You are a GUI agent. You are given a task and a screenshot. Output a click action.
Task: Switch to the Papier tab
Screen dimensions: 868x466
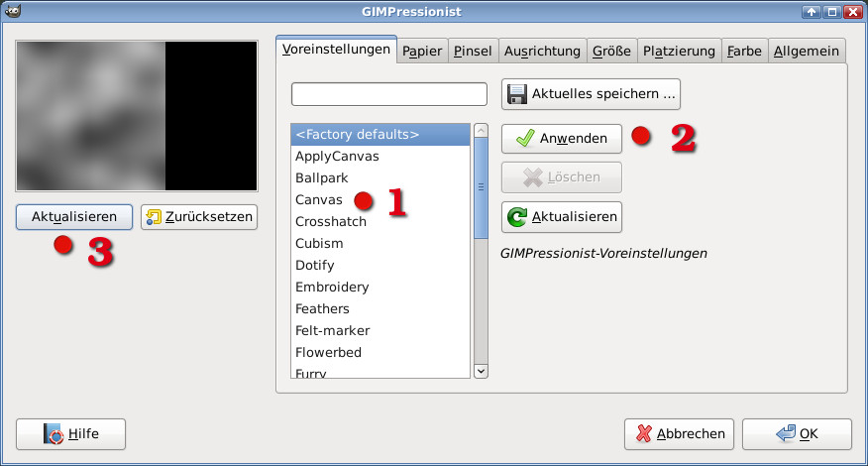pos(422,51)
